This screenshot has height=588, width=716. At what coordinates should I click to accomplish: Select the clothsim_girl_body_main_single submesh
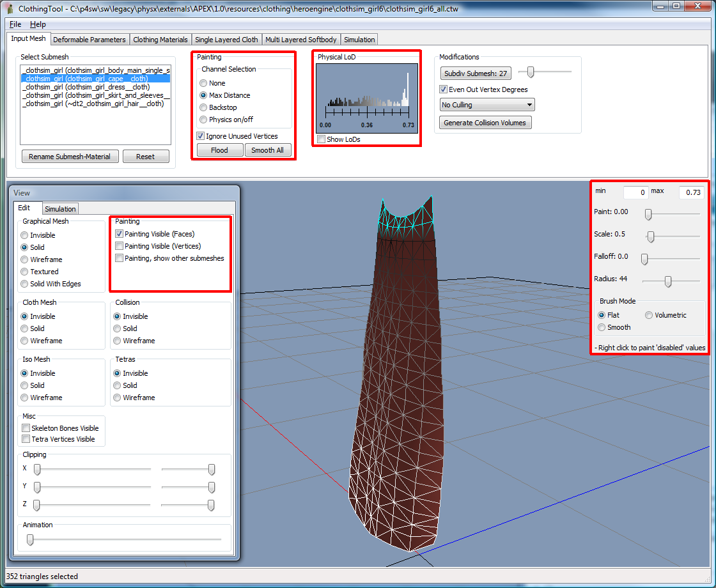click(95, 70)
